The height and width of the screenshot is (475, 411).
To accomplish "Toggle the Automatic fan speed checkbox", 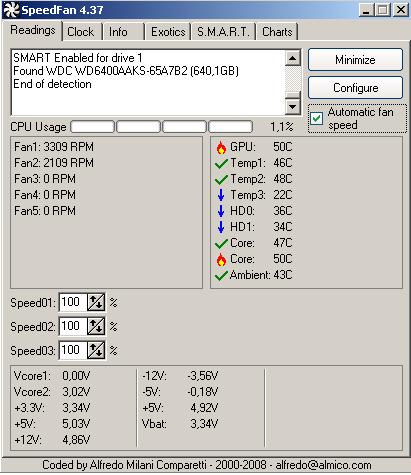I will click(316, 118).
